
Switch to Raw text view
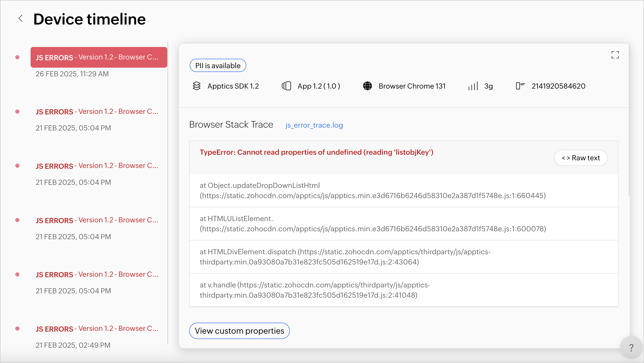click(581, 158)
